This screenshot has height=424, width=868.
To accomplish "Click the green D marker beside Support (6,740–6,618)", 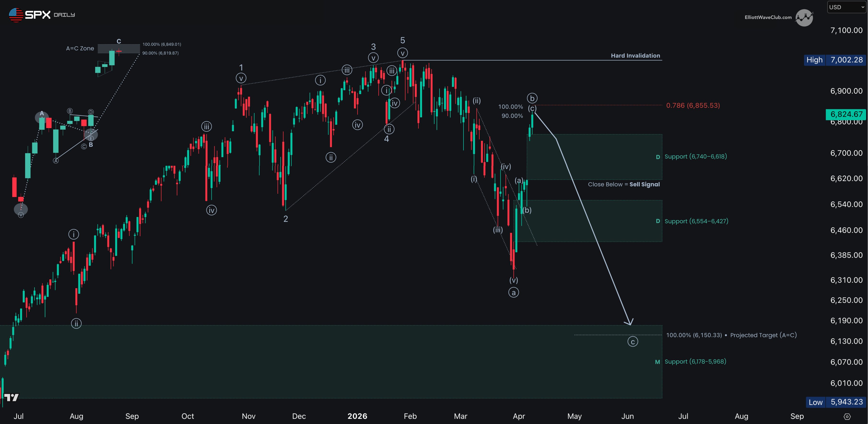I will [658, 157].
